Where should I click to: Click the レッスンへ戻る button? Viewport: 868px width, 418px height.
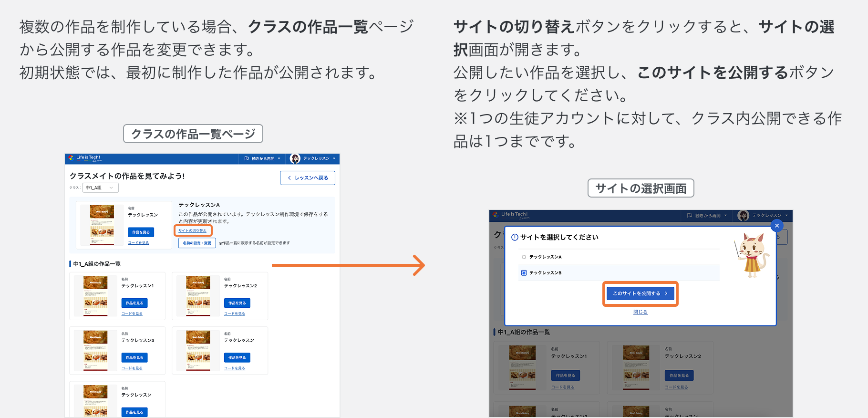(x=308, y=178)
